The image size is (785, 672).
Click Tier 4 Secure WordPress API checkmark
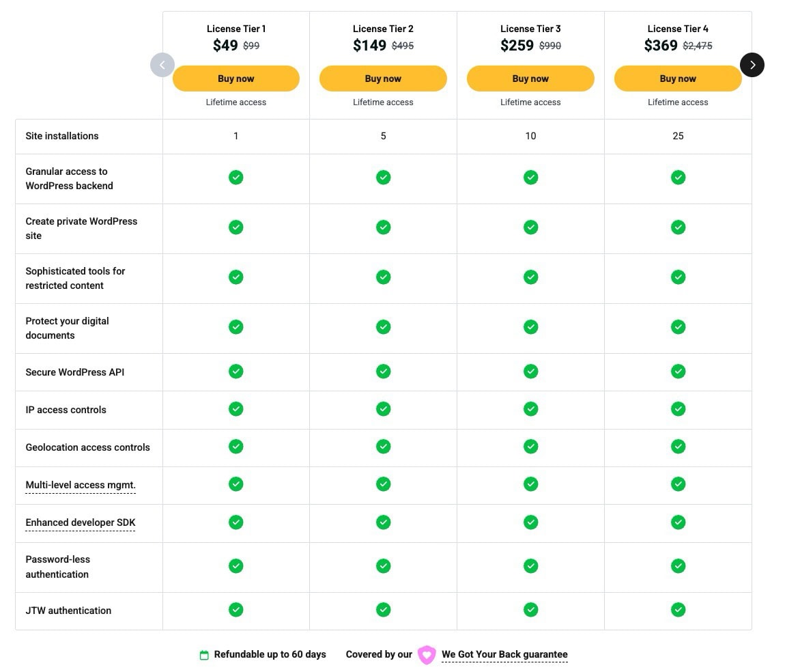(x=678, y=372)
